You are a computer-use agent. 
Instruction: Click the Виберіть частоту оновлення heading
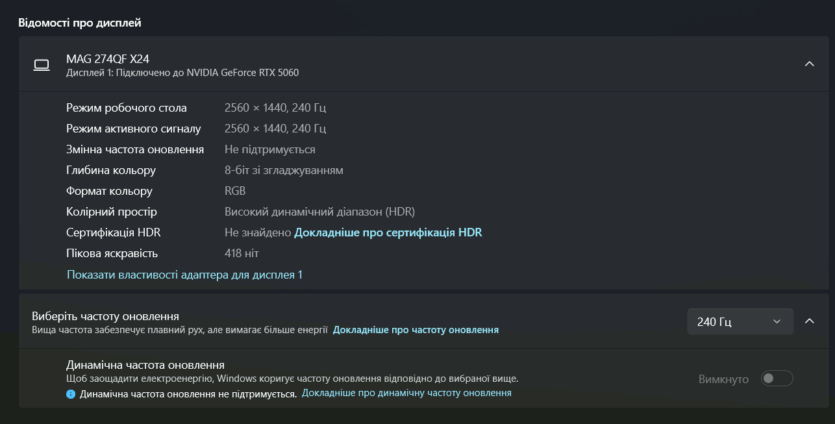point(106,315)
